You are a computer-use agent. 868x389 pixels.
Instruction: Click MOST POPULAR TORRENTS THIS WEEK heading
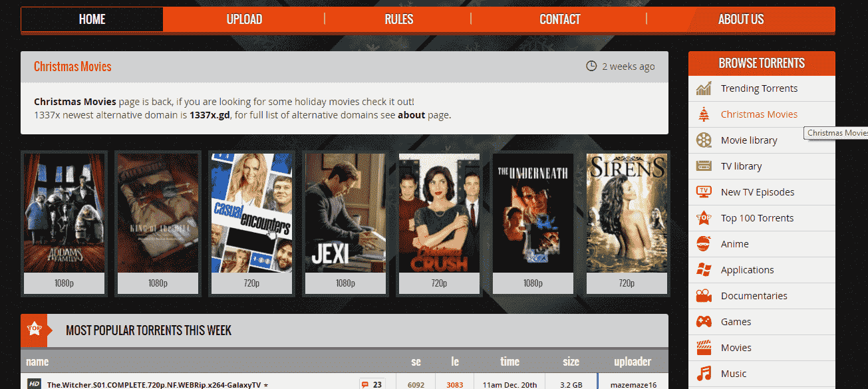(148, 330)
